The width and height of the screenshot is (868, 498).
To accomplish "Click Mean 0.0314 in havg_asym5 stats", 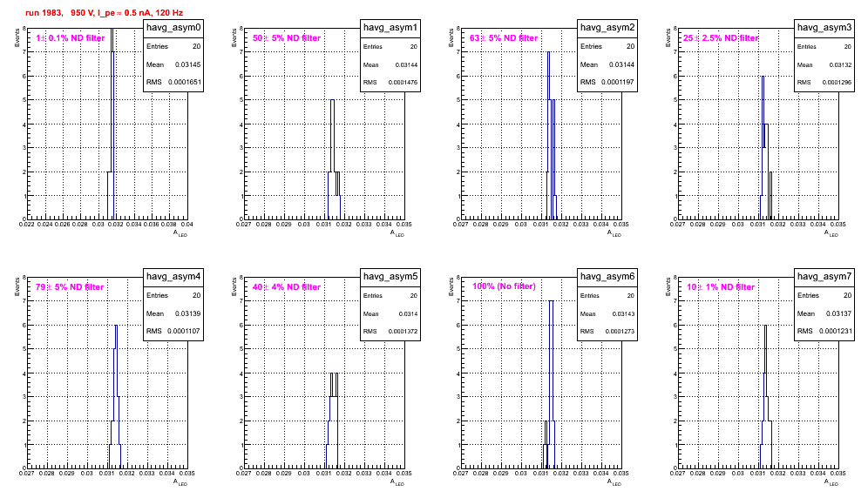I will pos(390,313).
